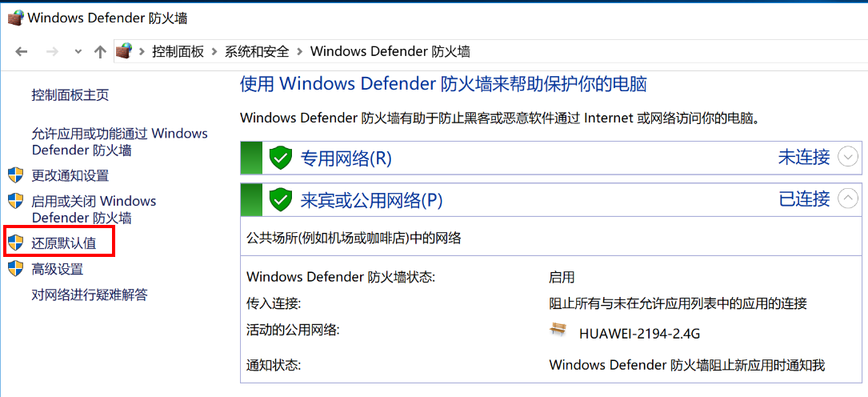Click the firewall icon in address bar
The height and width of the screenshot is (397, 868).
click(124, 51)
